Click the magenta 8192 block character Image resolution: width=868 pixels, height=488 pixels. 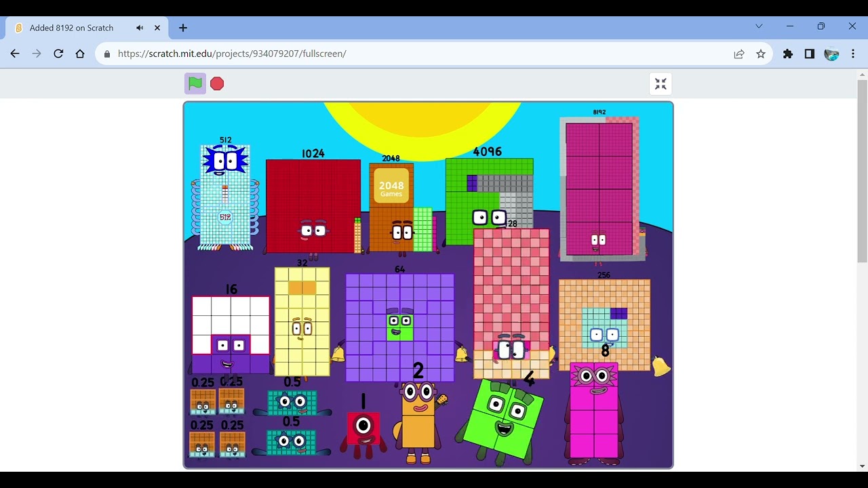(x=599, y=188)
